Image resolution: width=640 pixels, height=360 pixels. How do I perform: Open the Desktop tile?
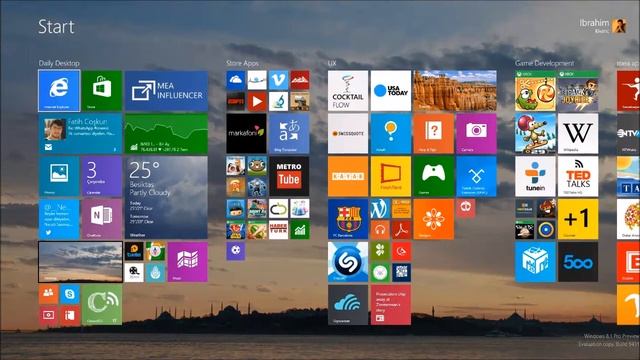[x=80, y=262]
